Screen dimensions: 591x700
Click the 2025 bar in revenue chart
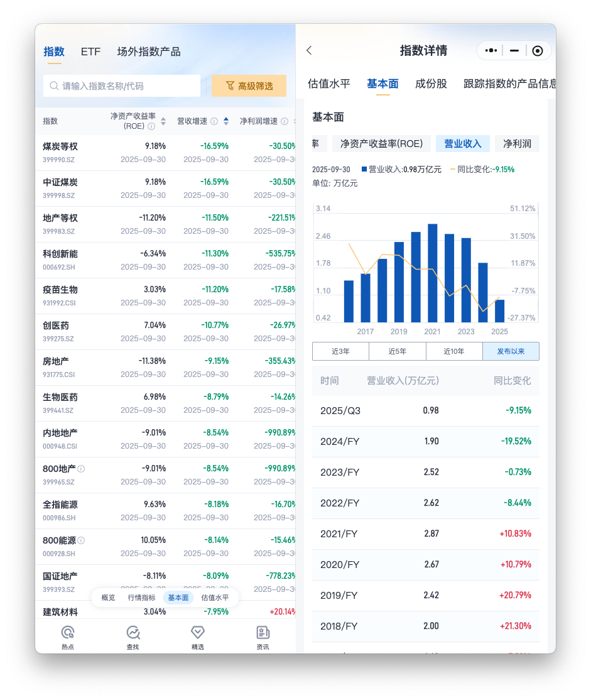coord(499,310)
